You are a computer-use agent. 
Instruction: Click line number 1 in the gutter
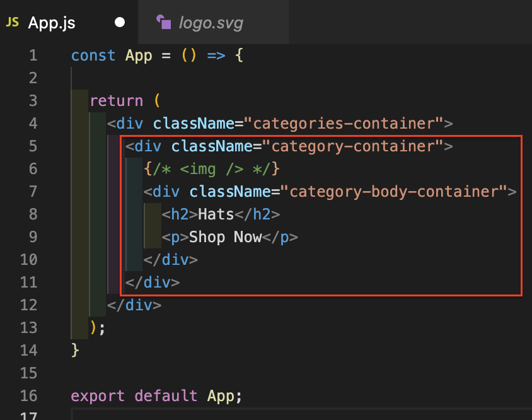tap(33, 55)
